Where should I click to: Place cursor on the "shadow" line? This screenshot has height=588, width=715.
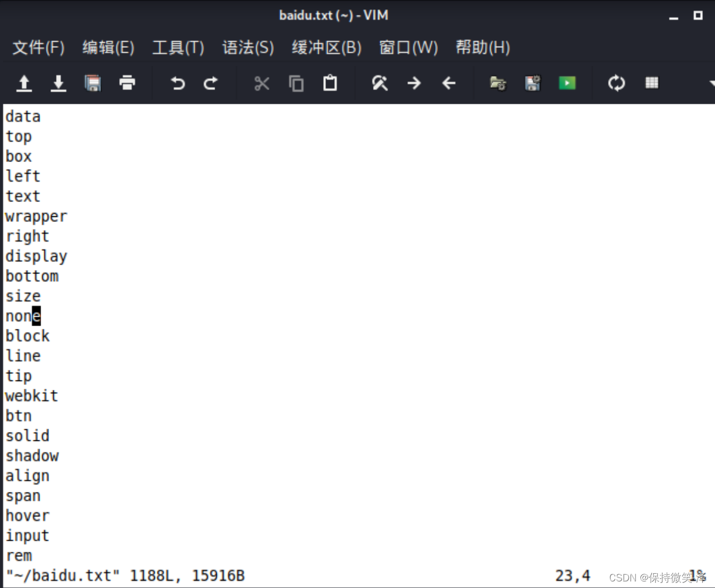click(x=32, y=456)
